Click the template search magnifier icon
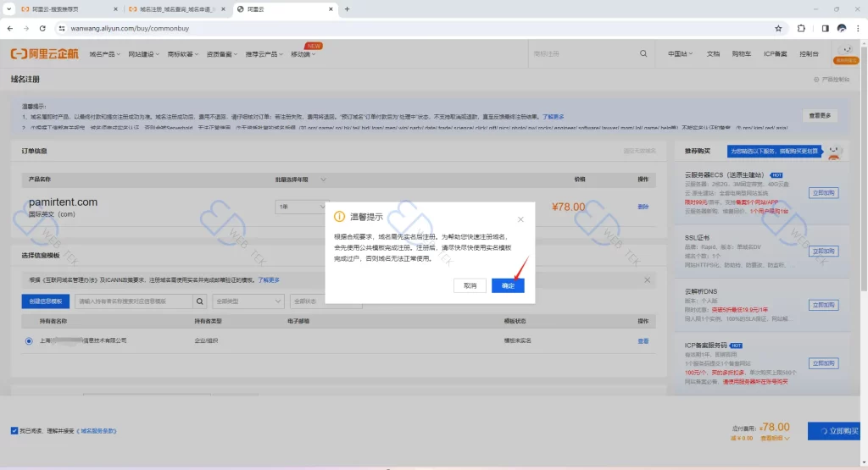The width and height of the screenshot is (868, 470). point(200,301)
